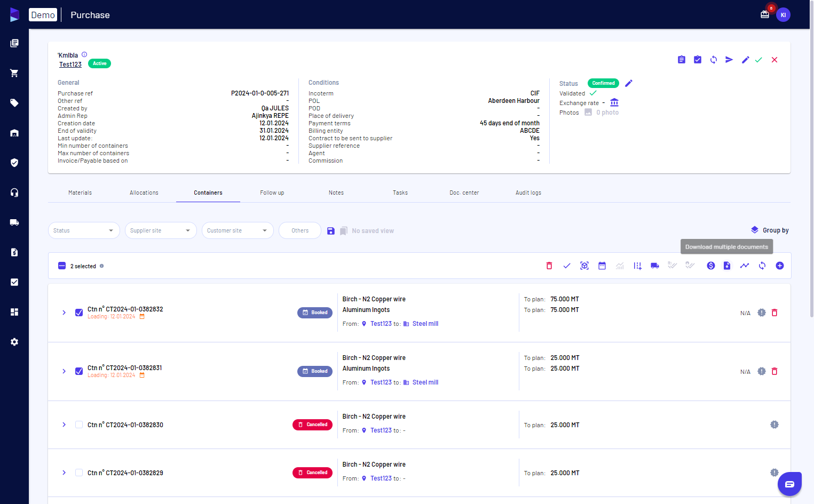Open the Supplier site dropdown
Image resolution: width=814 pixels, height=504 pixels.
click(161, 230)
